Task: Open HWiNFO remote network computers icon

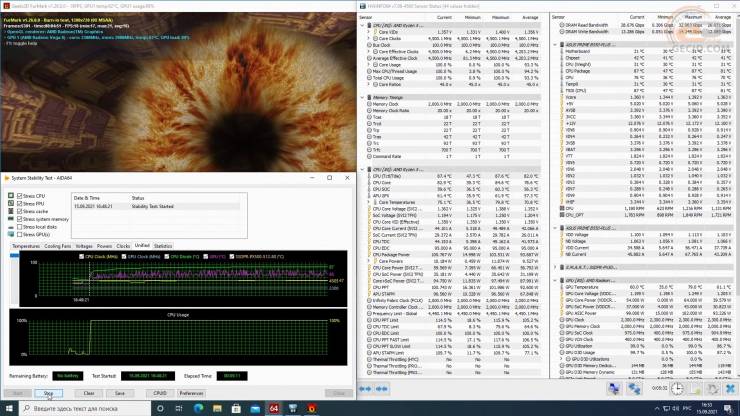Action: click(614, 389)
